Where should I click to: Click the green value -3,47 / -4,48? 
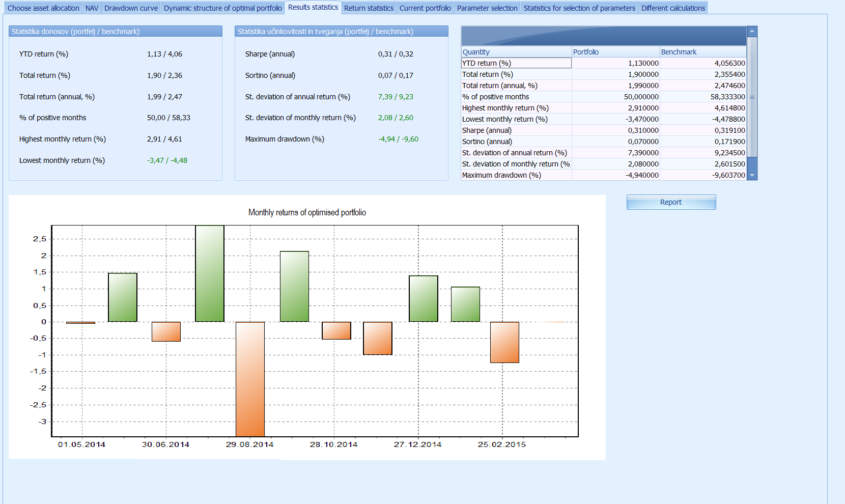coord(167,160)
